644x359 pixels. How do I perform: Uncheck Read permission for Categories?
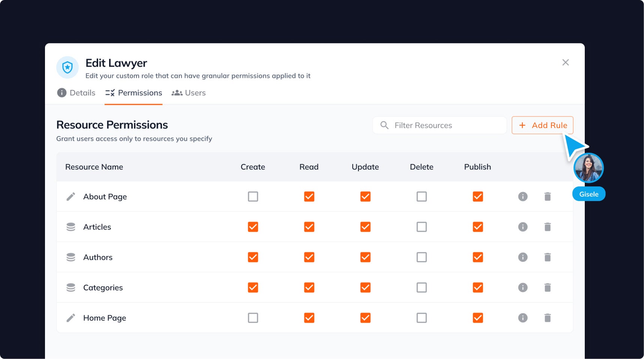point(309,287)
